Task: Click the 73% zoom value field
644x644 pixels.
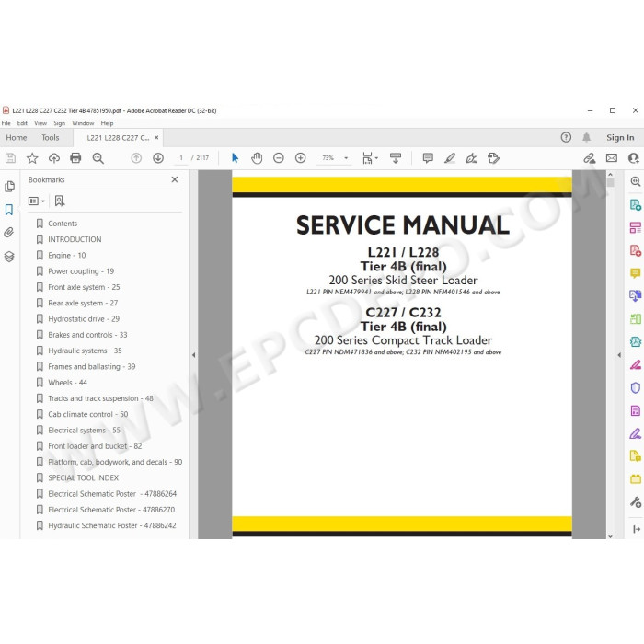Action: click(x=328, y=158)
